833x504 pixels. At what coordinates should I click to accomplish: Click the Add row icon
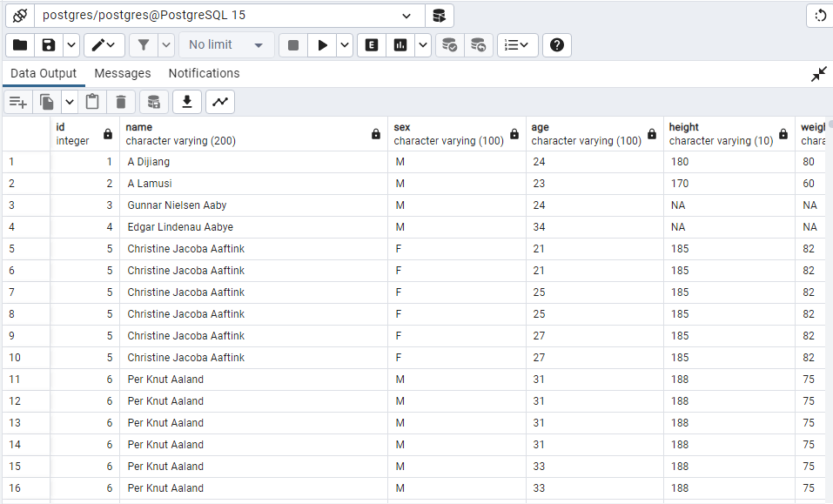coord(17,102)
